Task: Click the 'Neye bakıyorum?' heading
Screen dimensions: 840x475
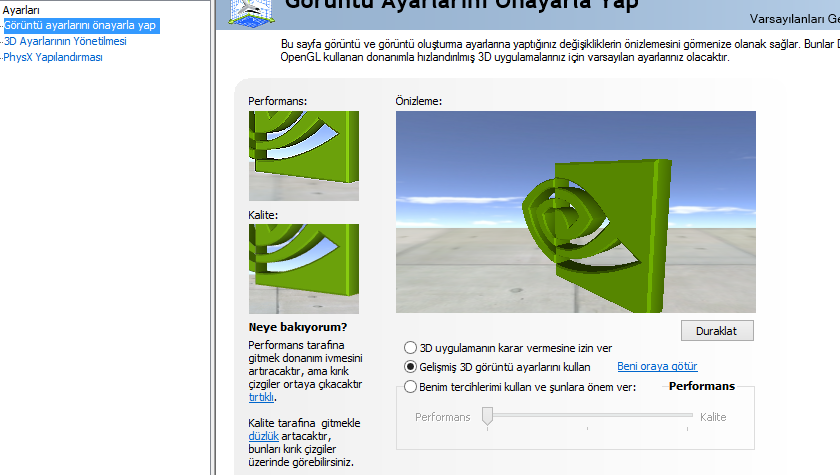Action: [x=298, y=327]
